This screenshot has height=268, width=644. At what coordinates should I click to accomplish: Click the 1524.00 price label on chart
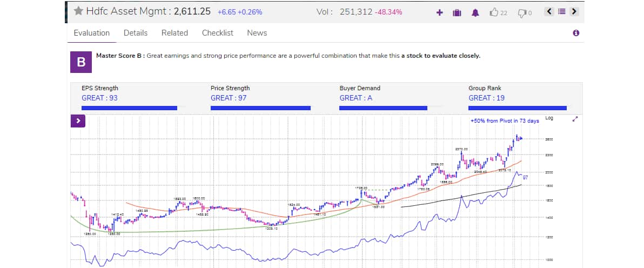click(x=294, y=204)
